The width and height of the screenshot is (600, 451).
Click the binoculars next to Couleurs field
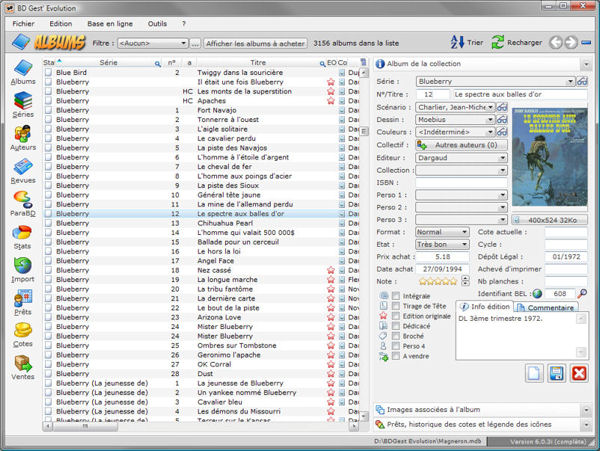pyautogui.click(x=502, y=132)
